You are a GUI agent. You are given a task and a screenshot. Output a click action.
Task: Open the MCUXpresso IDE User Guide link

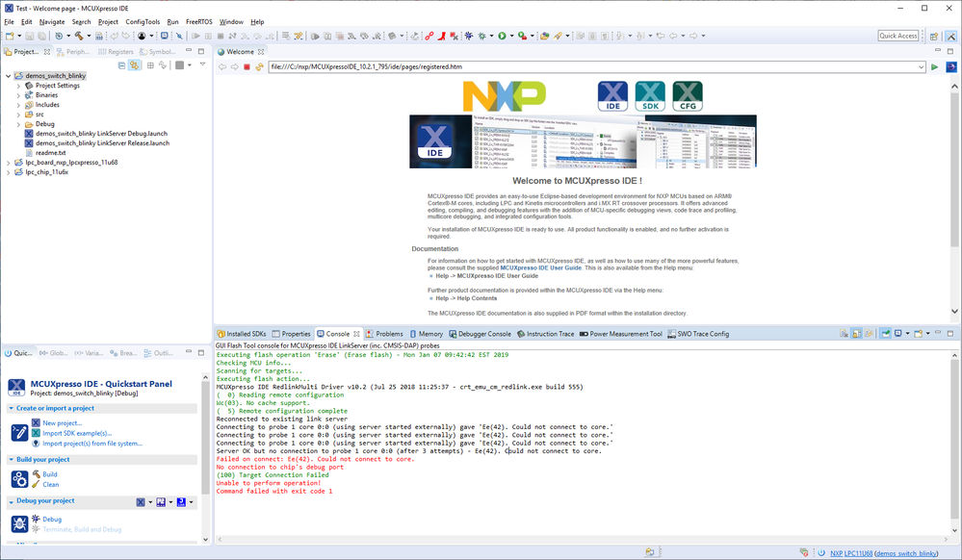[540, 268]
